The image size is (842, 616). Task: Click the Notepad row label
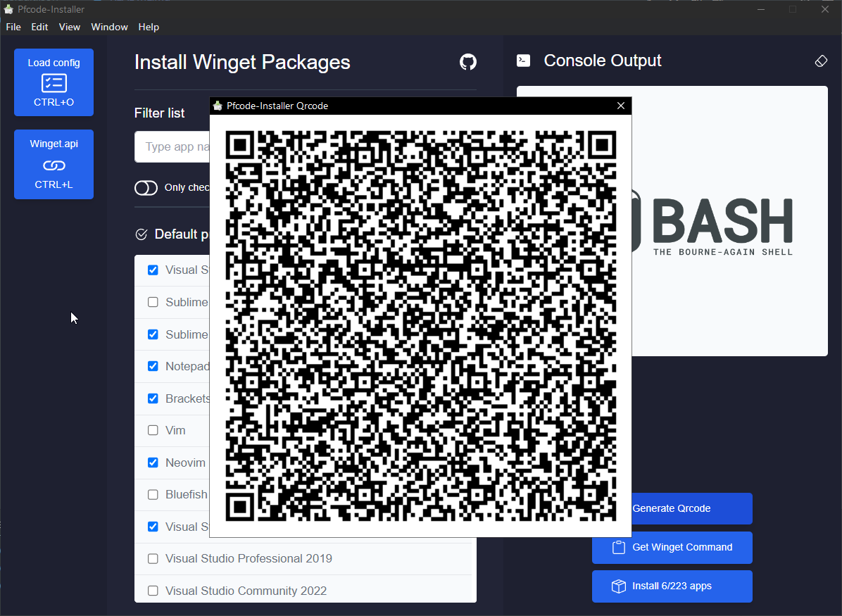pyautogui.click(x=187, y=366)
